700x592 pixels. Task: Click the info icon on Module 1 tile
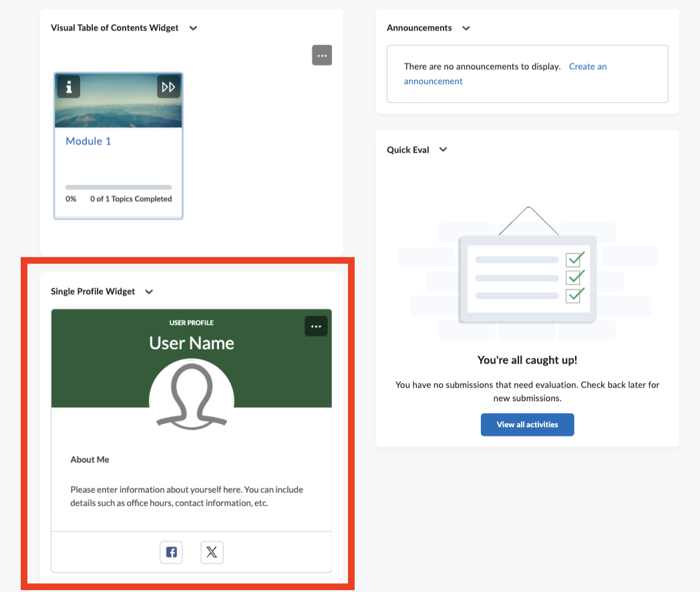[68, 86]
